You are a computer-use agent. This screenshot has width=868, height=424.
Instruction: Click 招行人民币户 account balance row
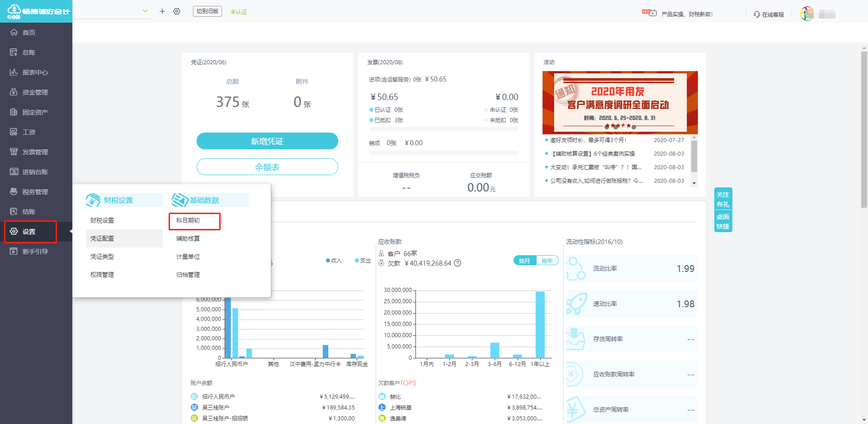tap(273, 397)
